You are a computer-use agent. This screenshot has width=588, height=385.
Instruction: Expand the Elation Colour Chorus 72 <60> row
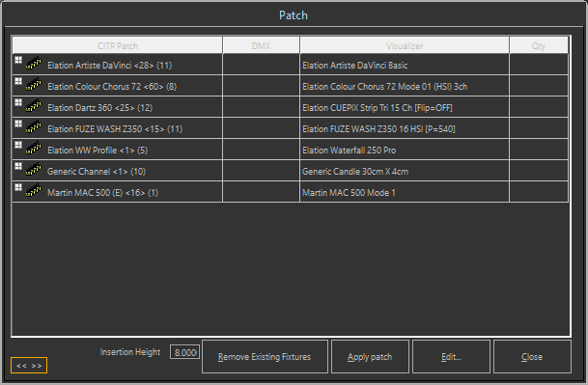18,81
